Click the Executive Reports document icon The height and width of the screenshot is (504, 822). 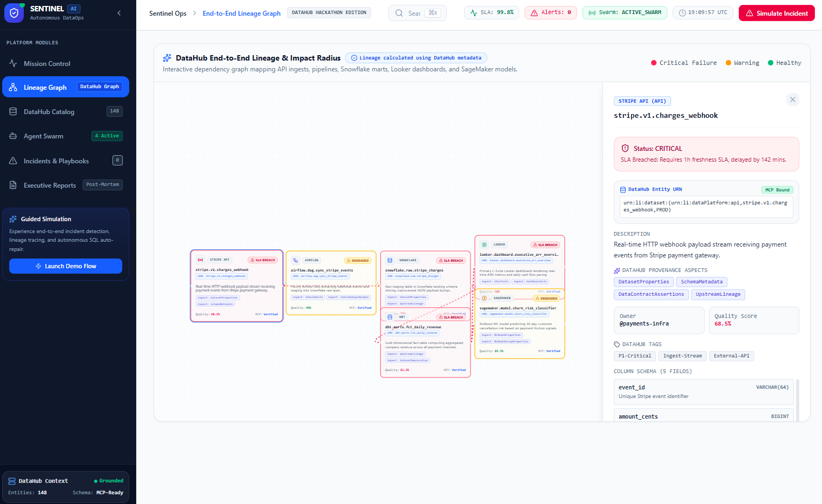point(13,185)
